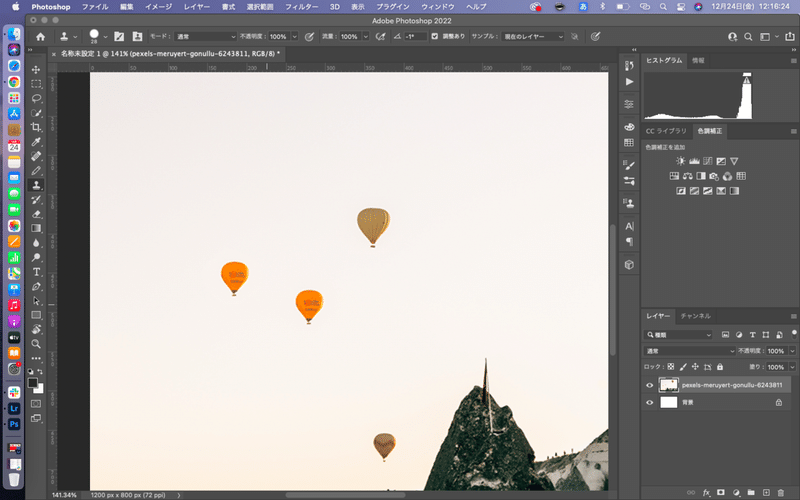The height and width of the screenshot is (500, 800).
Task: Select the Dodge tool
Action: 36,257
